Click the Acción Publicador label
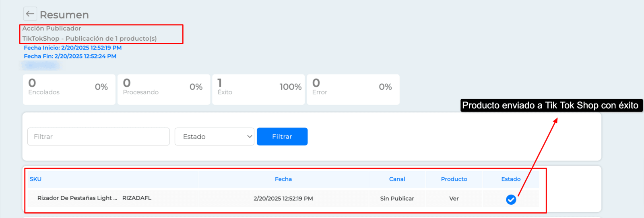 tap(52, 28)
